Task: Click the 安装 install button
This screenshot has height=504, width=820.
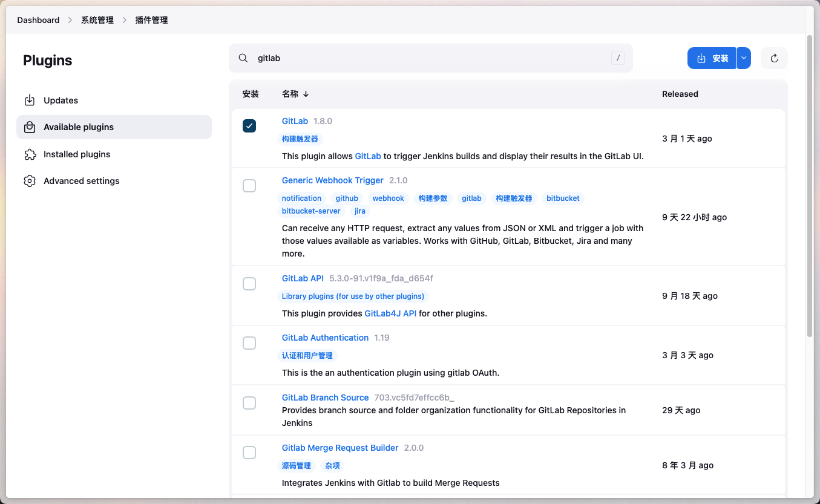Action: (712, 58)
